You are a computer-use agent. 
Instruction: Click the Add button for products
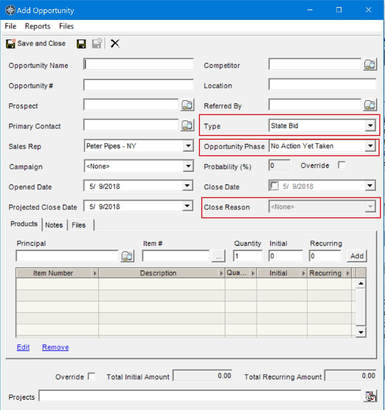357,256
